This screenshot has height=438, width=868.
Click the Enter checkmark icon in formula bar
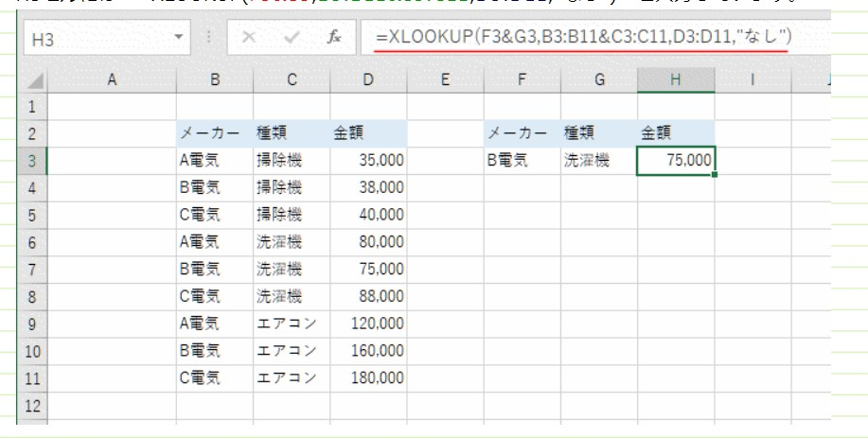pos(292,38)
